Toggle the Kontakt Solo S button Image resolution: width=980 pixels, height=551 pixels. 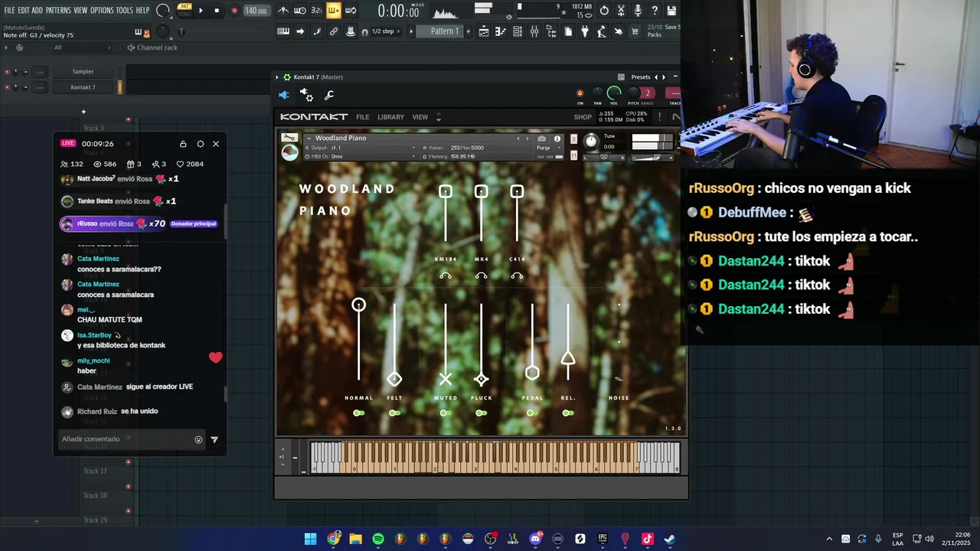[x=573, y=139]
